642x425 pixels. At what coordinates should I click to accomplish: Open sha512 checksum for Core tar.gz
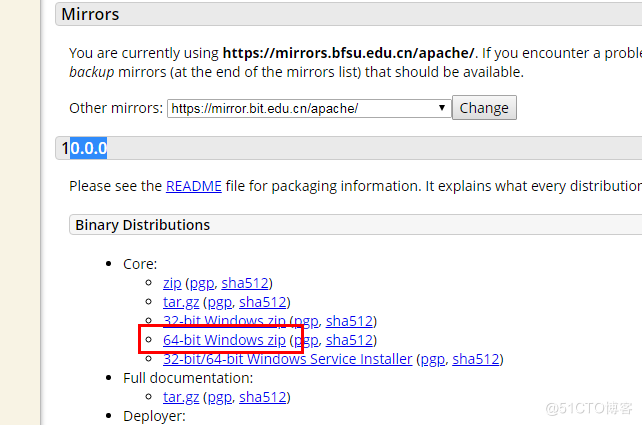click(x=264, y=302)
